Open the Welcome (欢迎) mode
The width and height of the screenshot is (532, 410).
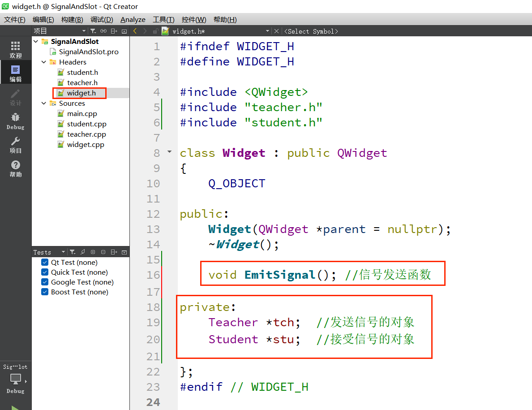coord(16,50)
